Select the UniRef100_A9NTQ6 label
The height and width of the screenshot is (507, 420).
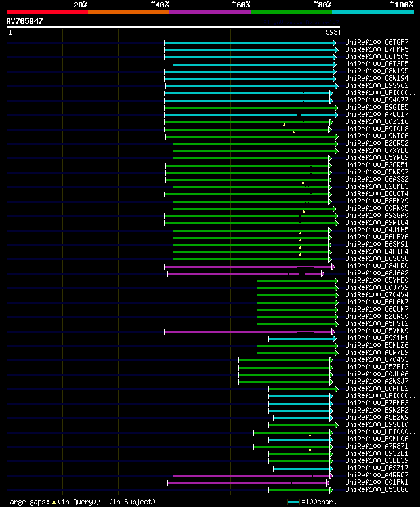pyautogui.click(x=377, y=136)
